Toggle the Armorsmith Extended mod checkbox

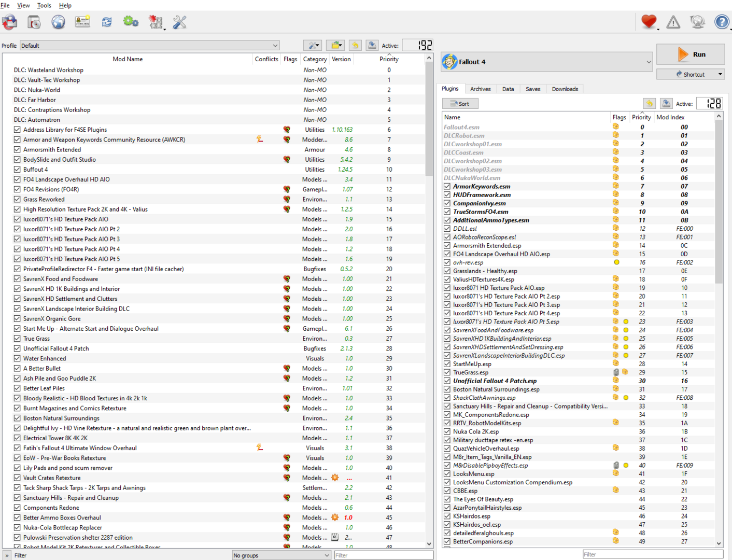click(x=17, y=149)
